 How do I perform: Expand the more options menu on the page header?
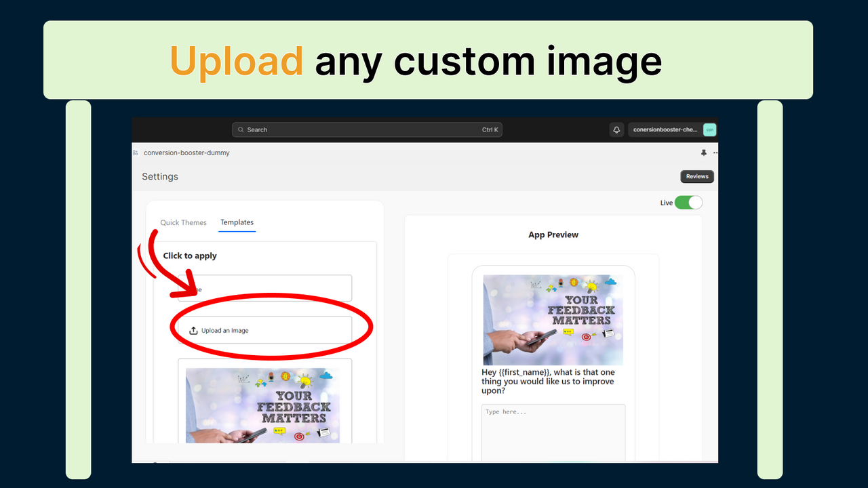point(714,152)
